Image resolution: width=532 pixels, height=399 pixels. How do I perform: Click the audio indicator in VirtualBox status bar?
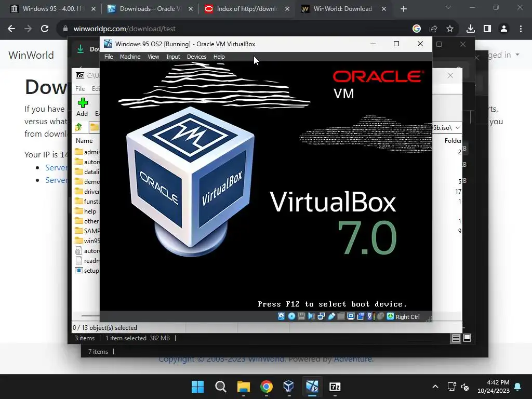click(311, 316)
